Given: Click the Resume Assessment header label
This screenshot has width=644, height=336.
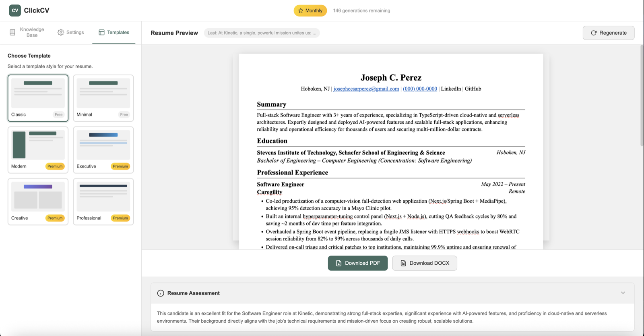Looking at the screenshot, I should click(194, 293).
